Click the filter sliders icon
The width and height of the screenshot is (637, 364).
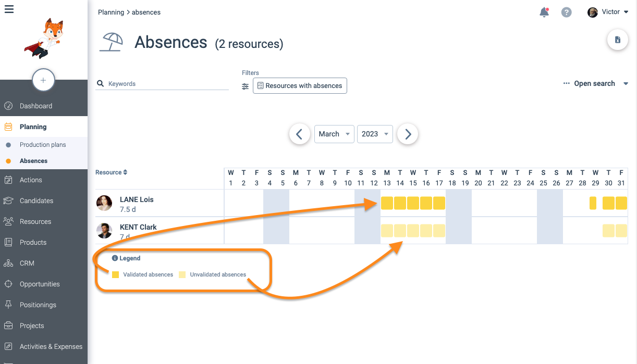coord(246,86)
